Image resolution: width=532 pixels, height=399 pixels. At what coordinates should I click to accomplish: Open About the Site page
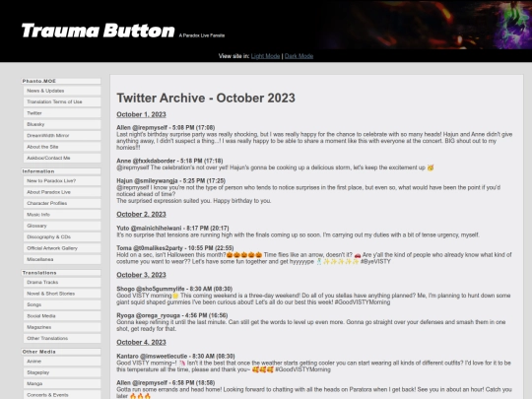click(x=62, y=147)
